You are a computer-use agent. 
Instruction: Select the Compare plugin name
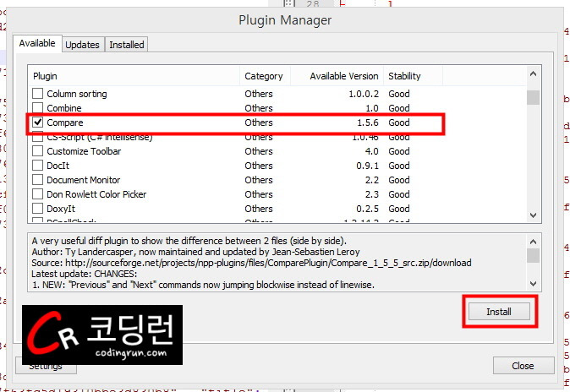[x=65, y=122]
